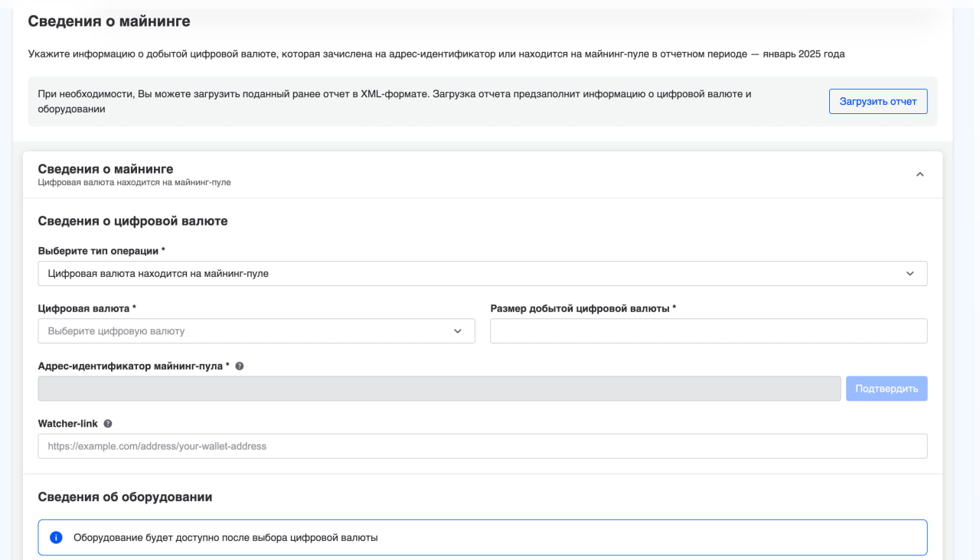Click the grey mining pool address field
The width and height of the screenshot is (980, 560).
[x=439, y=389]
